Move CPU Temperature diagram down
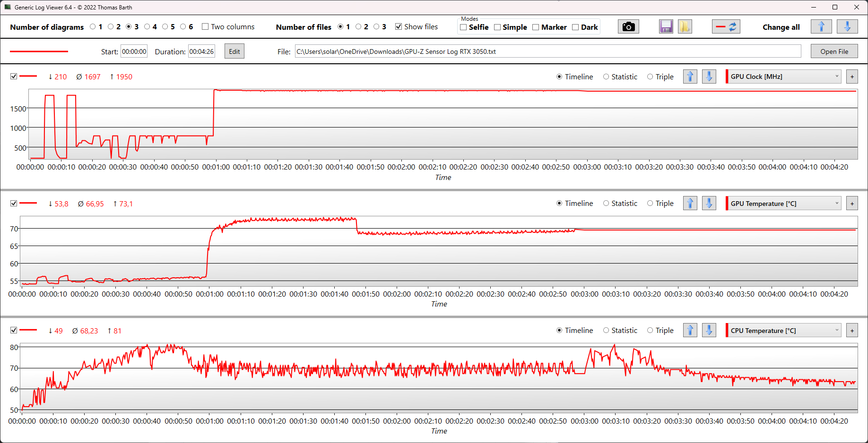Viewport: 868px width, 443px height. (709, 330)
